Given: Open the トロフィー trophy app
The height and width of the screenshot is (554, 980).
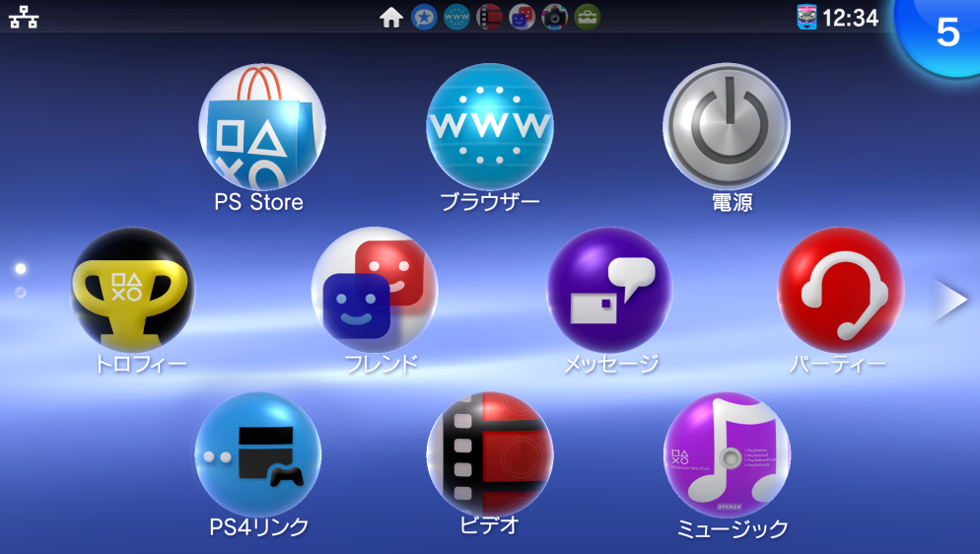Looking at the screenshot, I should pyautogui.click(x=133, y=290).
